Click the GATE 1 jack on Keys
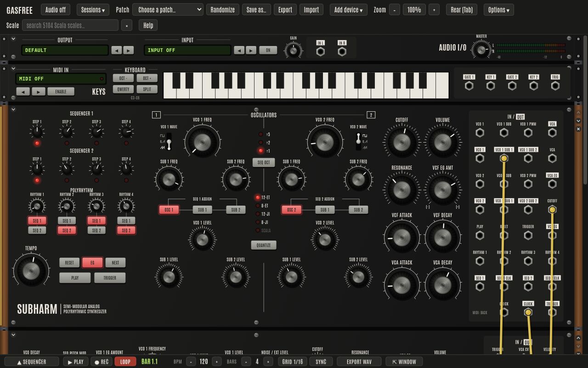This screenshot has width=588, height=368. [x=469, y=86]
